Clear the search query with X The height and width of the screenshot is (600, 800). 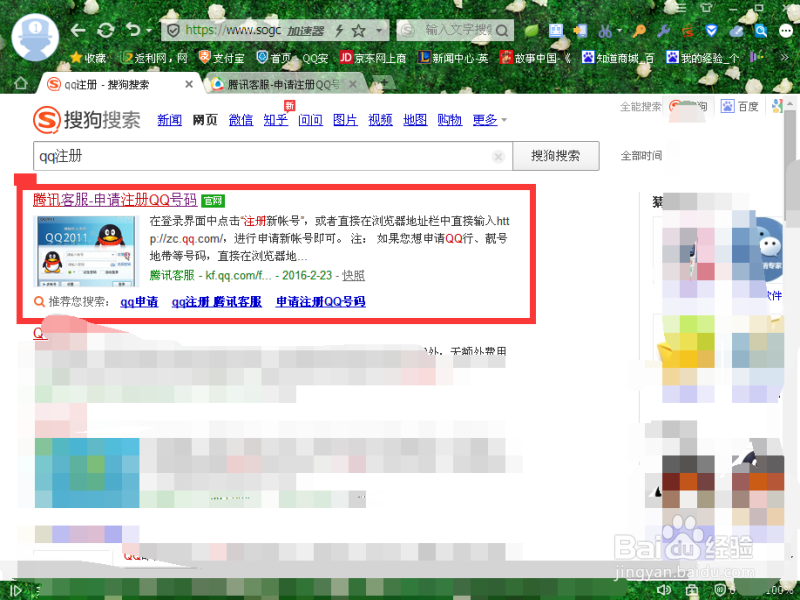[x=498, y=157]
